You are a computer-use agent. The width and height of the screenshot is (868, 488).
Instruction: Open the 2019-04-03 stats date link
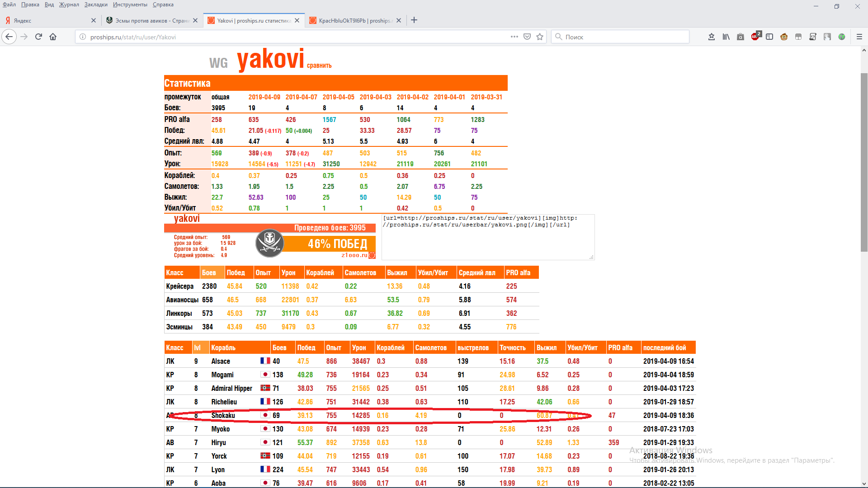(x=375, y=97)
